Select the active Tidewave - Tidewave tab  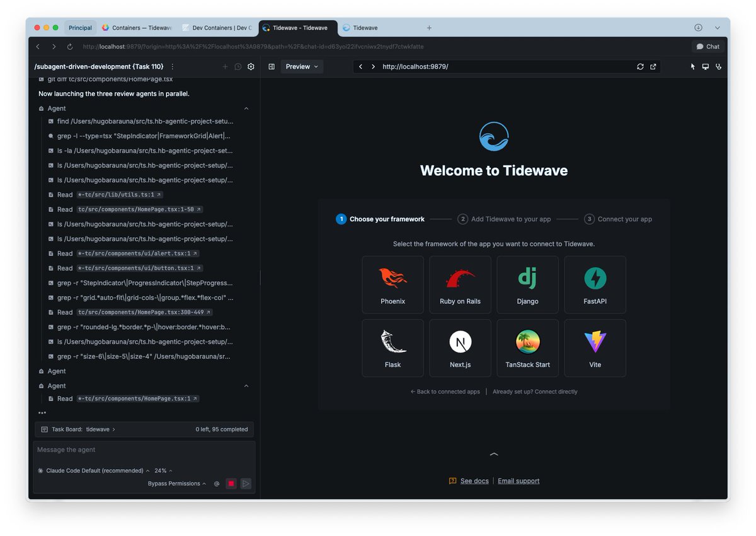298,28
